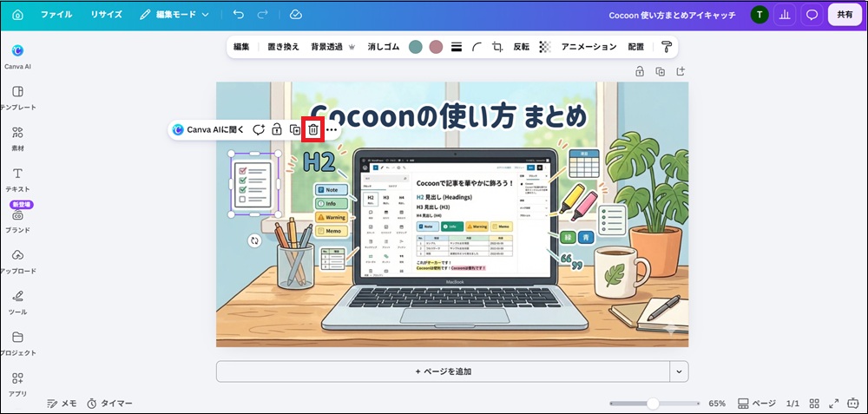Open the ページ pages view
Viewport: 868px width, 414px height.
[757, 404]
